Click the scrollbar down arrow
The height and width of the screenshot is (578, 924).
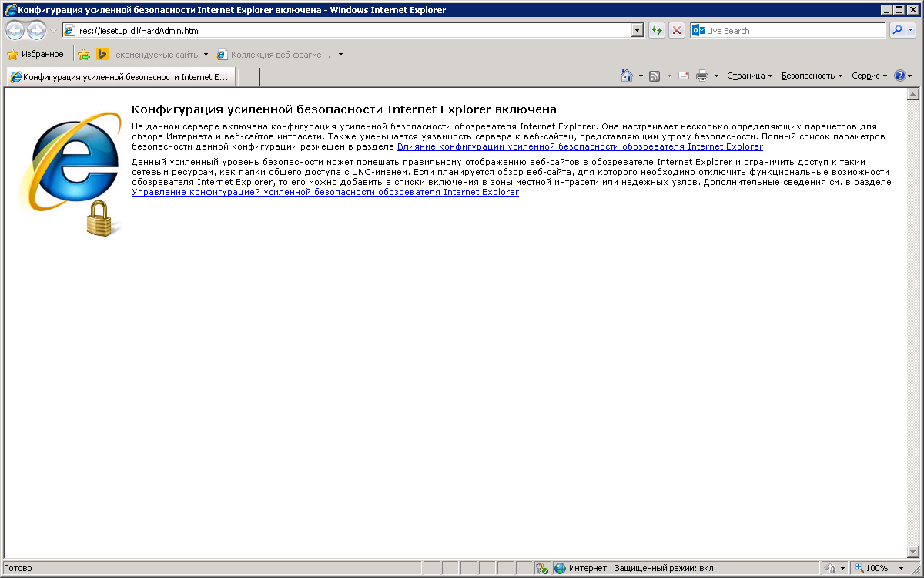914,551
